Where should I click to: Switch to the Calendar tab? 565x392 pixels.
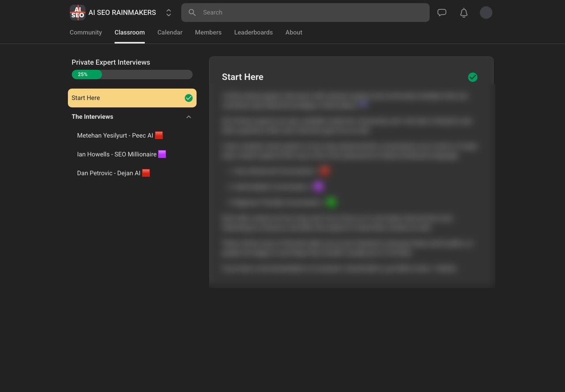coord(170,32)
